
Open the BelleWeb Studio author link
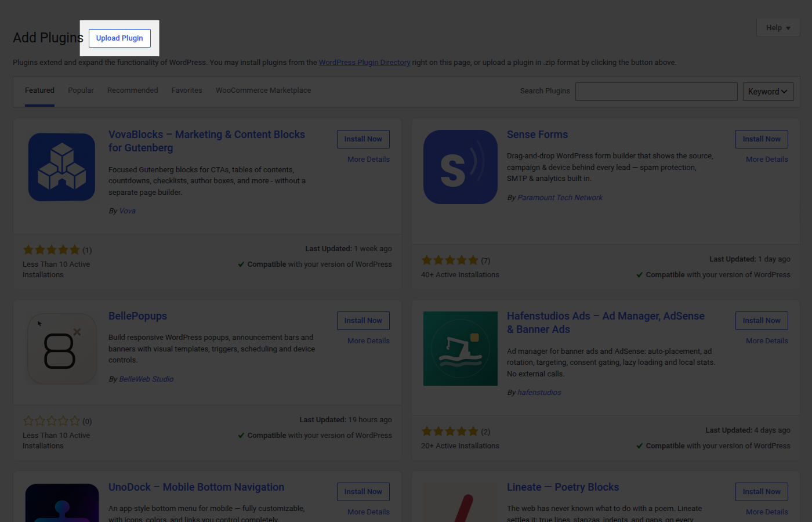pyautogui.click(x=146, y=379)
